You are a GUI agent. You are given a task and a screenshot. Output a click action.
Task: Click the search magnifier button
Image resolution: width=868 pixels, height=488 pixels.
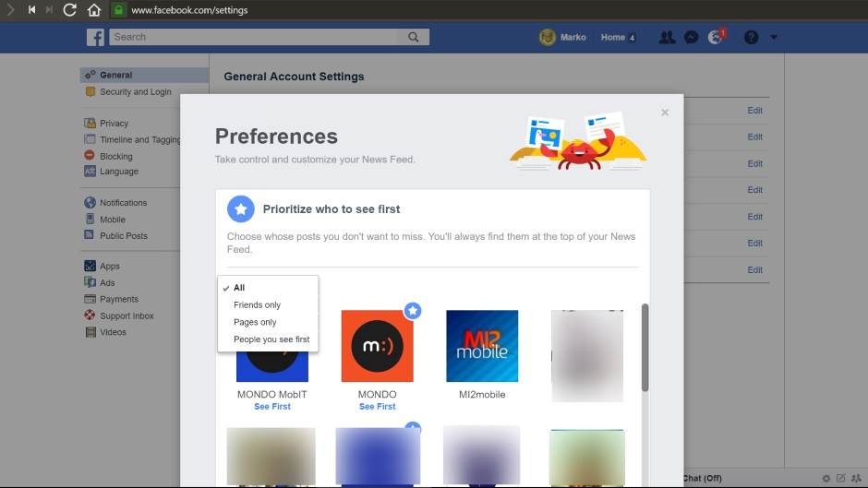tap(414, 38)
